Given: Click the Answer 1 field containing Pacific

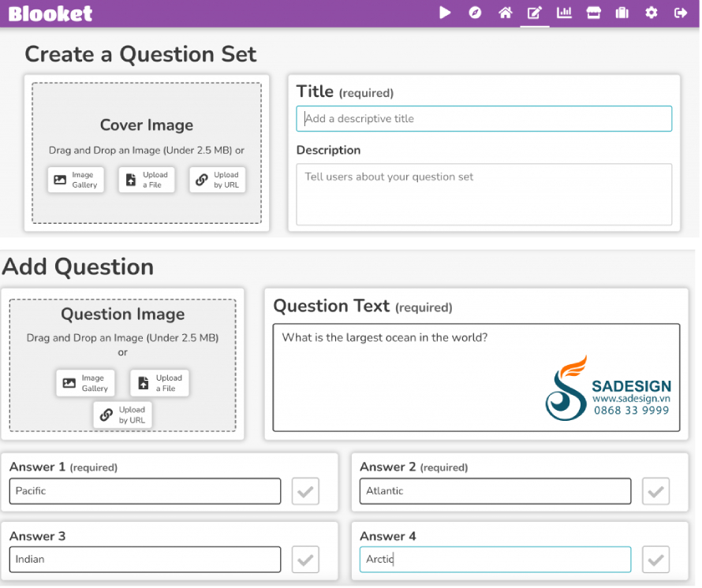Looking at the screenshot, I should [x=145, y=492].
